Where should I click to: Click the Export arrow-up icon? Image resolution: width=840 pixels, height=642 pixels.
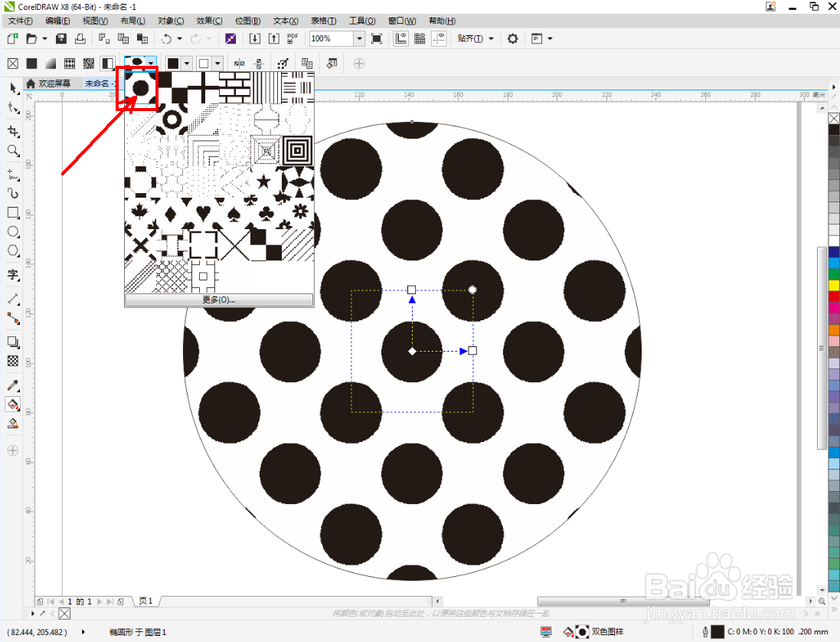[x=274, y=38]
